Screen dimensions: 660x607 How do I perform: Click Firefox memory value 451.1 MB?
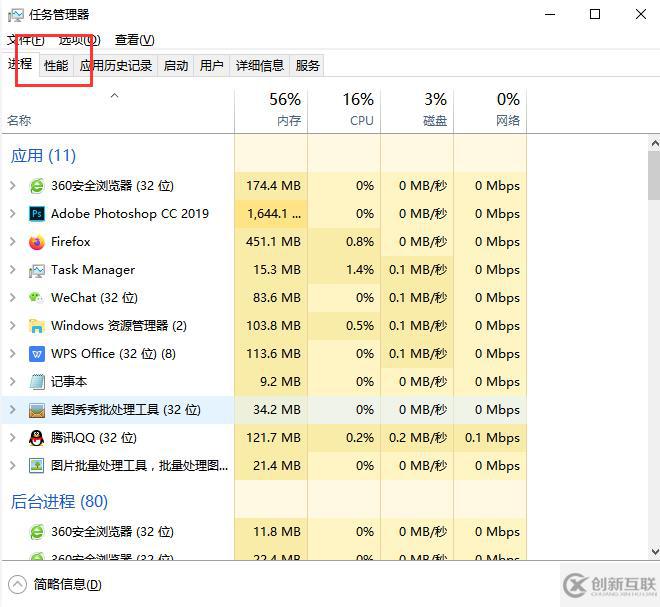pyautogui.click(x=273, y=242)
